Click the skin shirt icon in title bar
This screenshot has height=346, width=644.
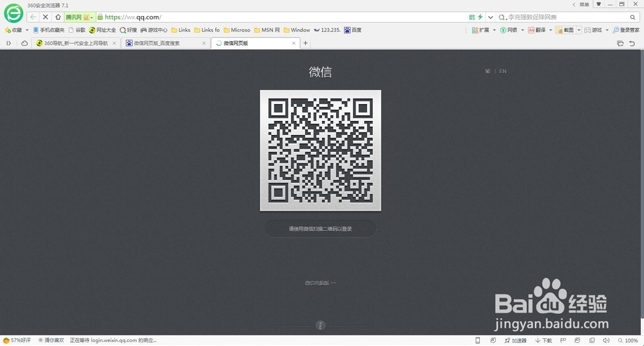tap(599, 4)
